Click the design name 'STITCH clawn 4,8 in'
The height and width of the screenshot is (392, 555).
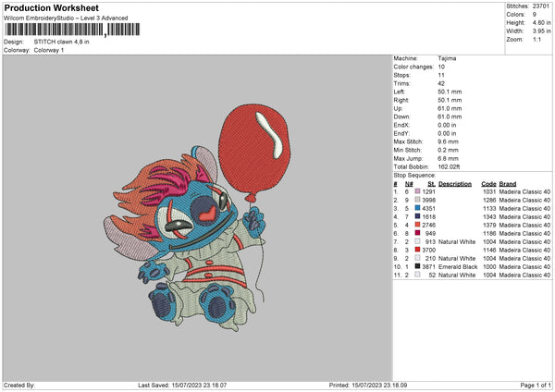click(x=62, y=42)
